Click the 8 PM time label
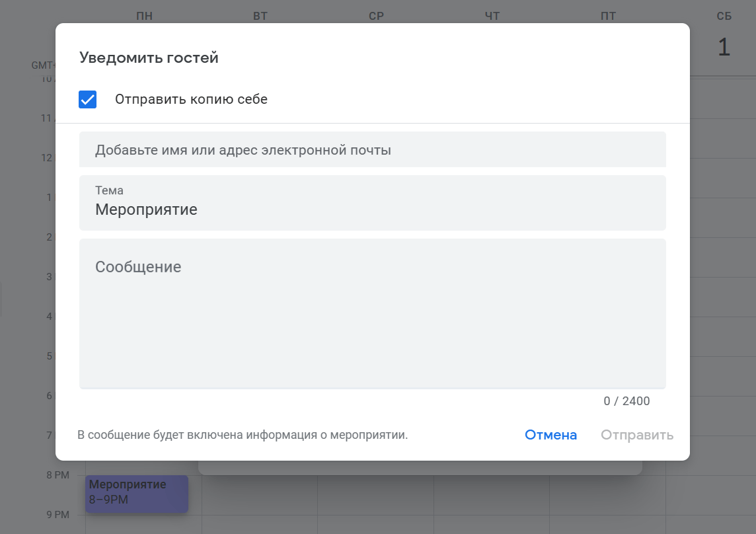 pos(58,475)
